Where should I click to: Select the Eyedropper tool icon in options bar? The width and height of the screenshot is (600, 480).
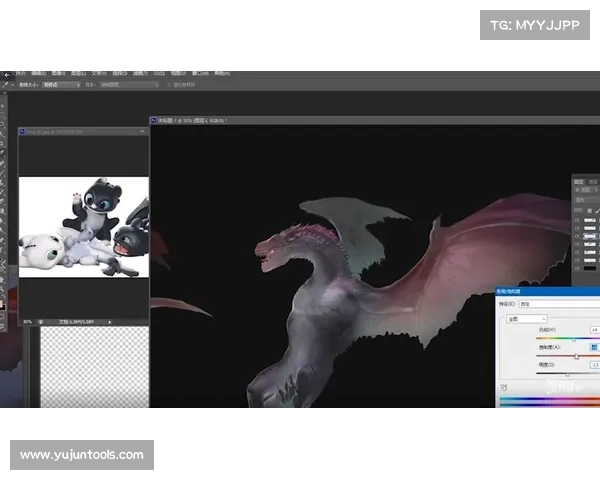(x=6, y=86)
